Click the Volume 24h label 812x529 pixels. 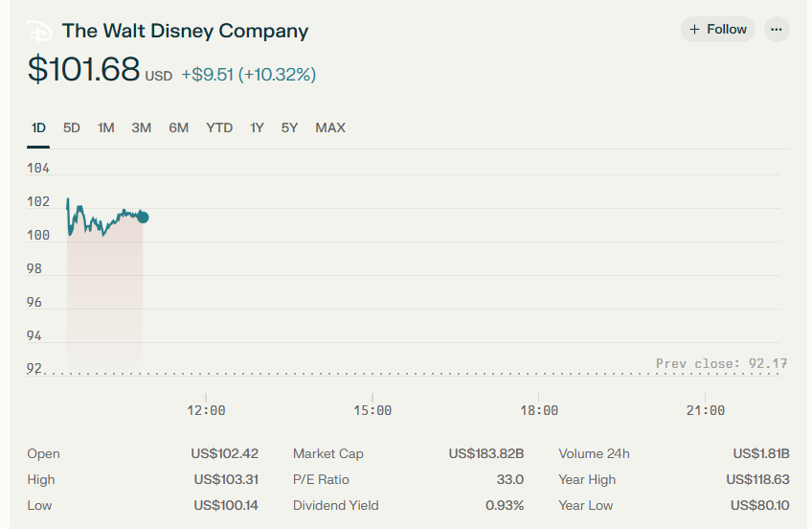click(594, 453)
